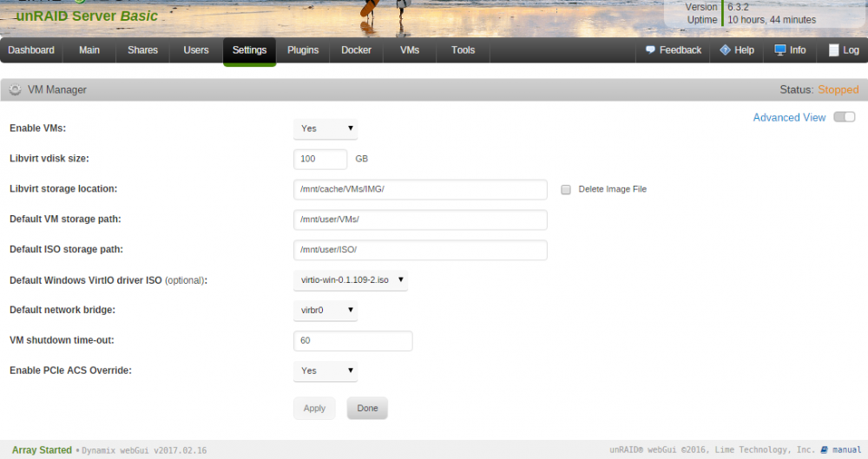Open the VirtIO driver ISO dropdown
Screen dimensions: 868x459
(351, 280)
